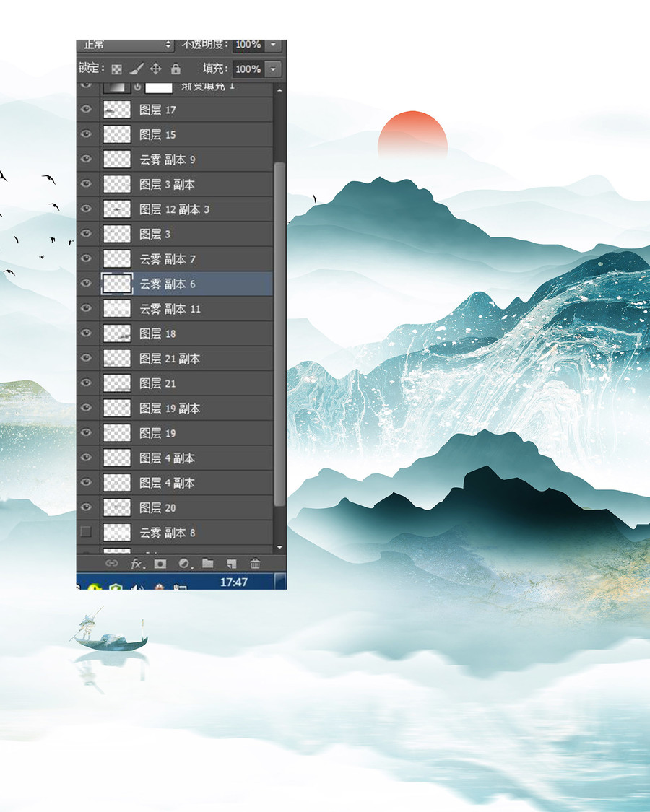Toggle visibility of 图层 21
The height and width of the screenshot is (812, 650).
[86, 383]
